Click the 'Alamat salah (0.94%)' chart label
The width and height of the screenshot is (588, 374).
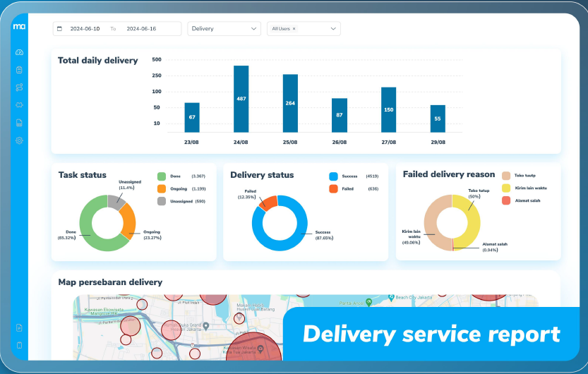(495, 247)
